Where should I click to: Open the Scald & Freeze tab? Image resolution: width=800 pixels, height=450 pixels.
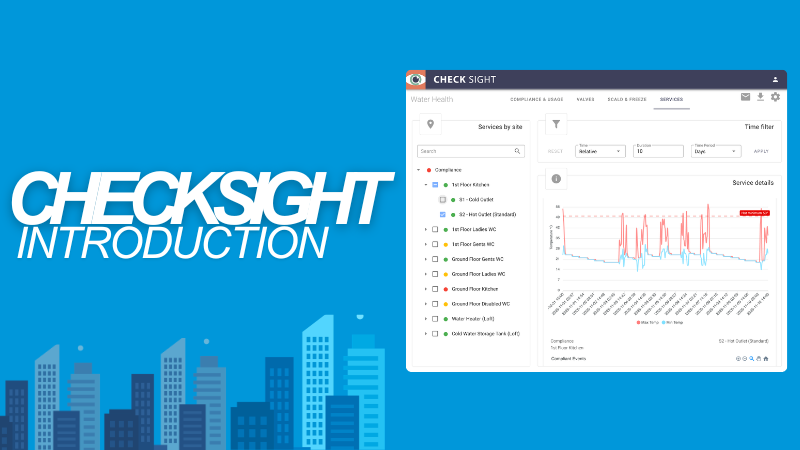pos(626,100)
